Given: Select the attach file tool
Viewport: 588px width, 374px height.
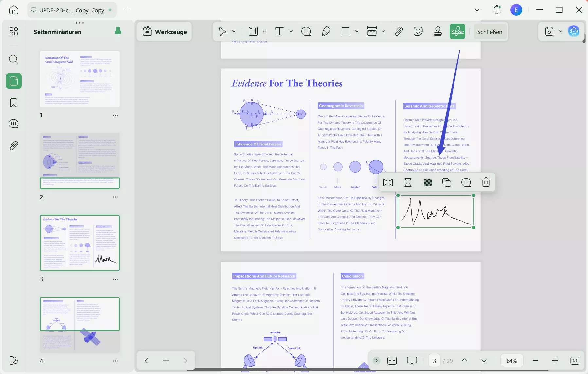Looking at the screenshot, I should click(399, 31).
